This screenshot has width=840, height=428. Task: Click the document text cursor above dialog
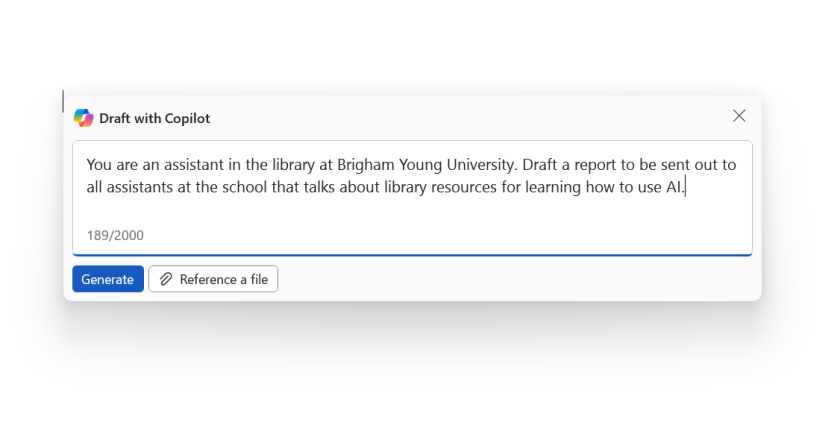63,101
